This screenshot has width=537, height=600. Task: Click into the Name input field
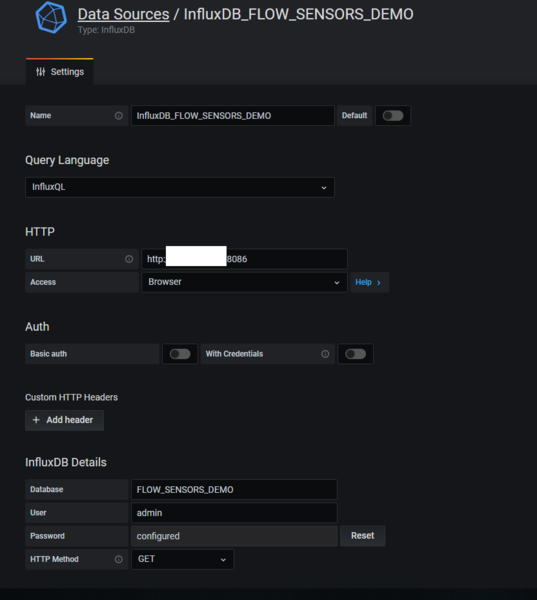[233, 116]
